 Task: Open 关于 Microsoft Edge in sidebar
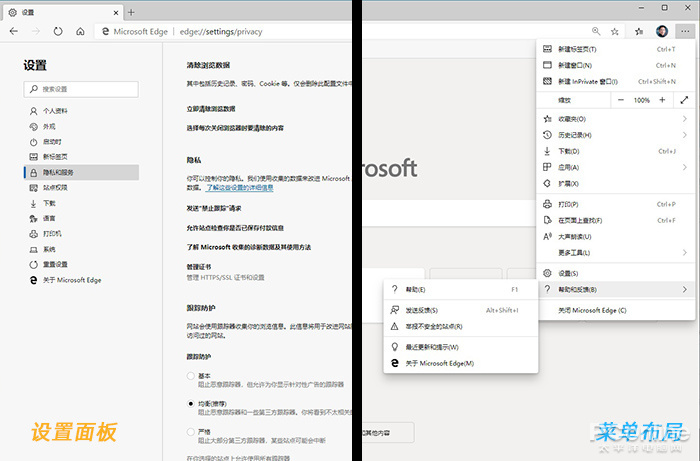(x=81, y=280)
